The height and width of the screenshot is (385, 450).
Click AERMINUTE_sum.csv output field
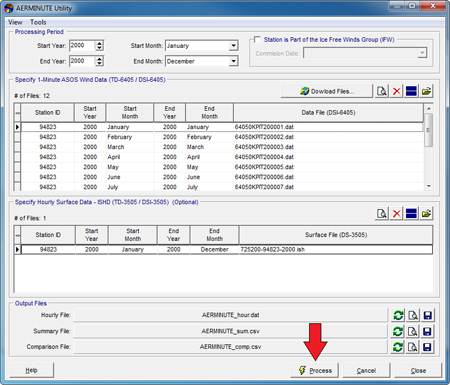(230, 331)
